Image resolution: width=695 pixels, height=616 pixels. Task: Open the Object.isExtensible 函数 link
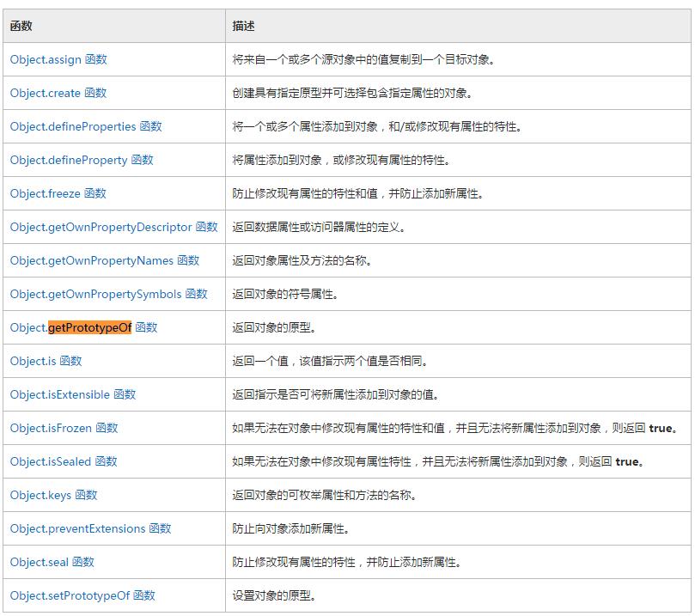[x=73, y=394]
